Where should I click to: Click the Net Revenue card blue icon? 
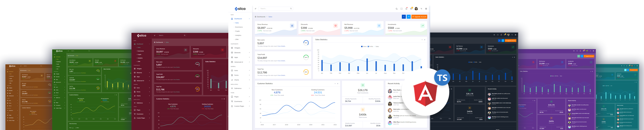(379, 26)
